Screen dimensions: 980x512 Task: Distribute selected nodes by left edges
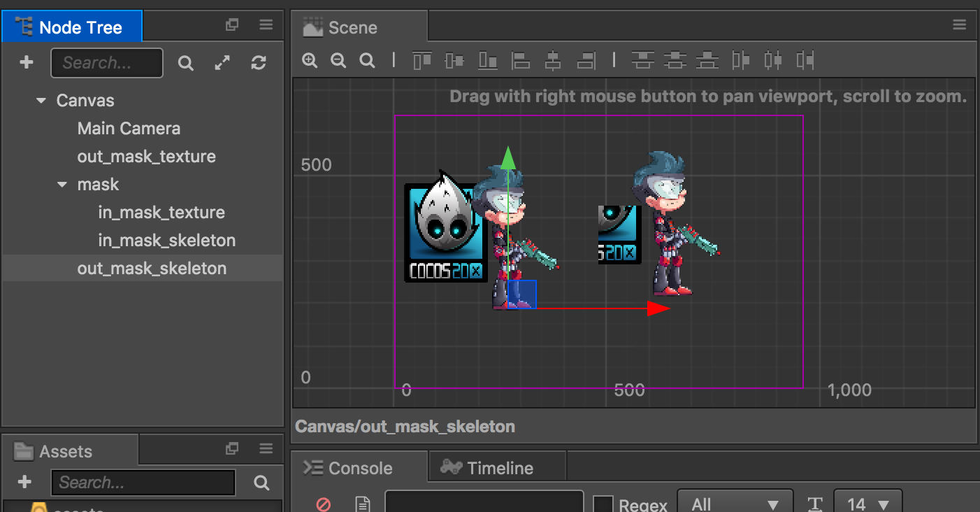pos(740,61)
